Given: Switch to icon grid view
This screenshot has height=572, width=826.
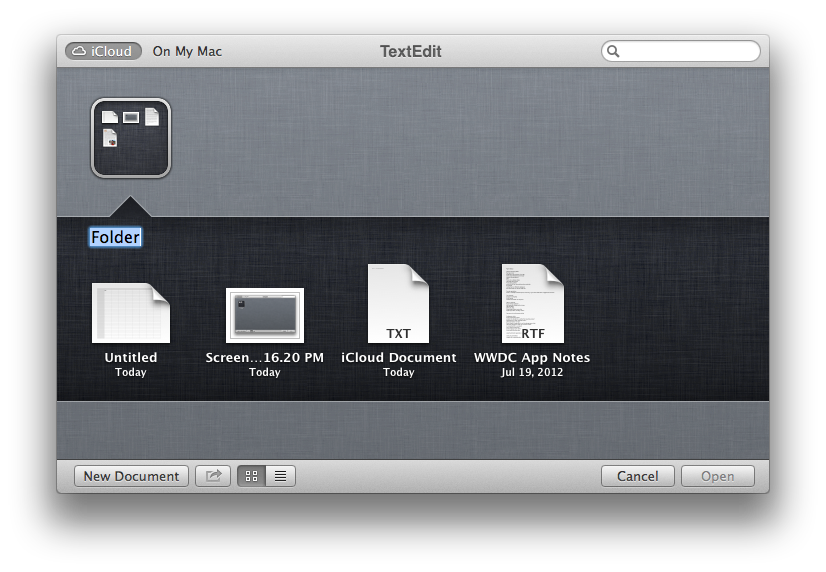Looking at the screenshot, I should (252, 476).
